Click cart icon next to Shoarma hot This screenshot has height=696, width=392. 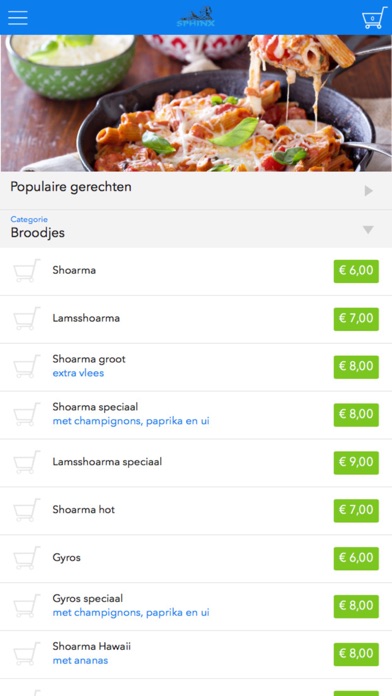tap(26, 510)
